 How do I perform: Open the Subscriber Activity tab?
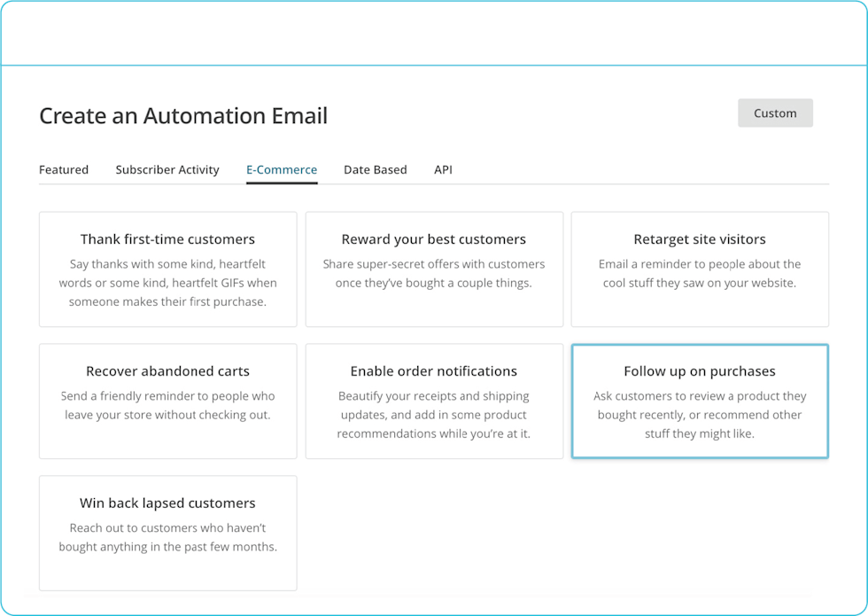(x=167, y=169)
